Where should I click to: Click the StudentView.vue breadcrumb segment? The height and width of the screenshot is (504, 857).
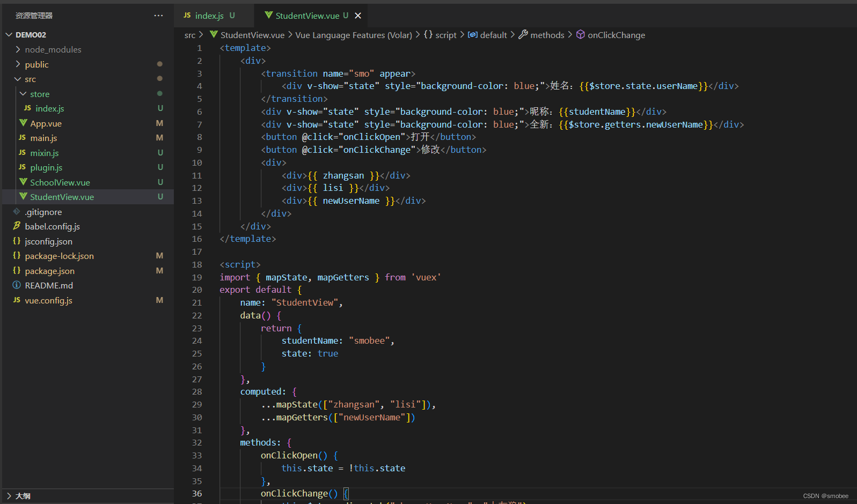[x=252, y=35]
